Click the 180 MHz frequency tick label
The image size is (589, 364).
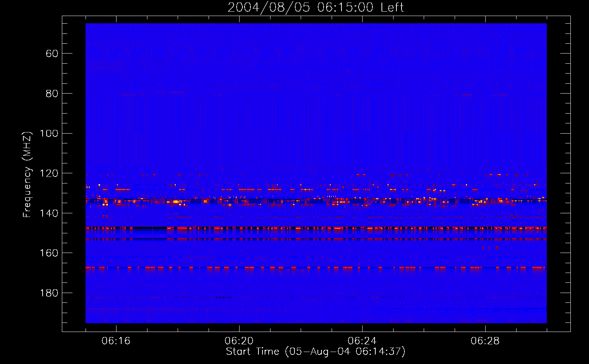click(x=49, y=293)
